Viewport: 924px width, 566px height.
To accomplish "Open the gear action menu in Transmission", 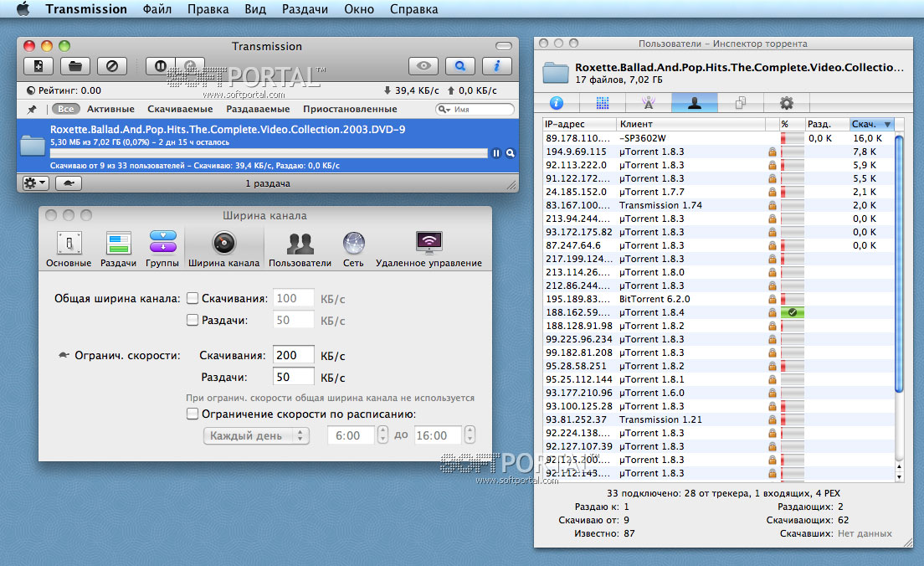I will pyautogui.click(x=35, y=183).
